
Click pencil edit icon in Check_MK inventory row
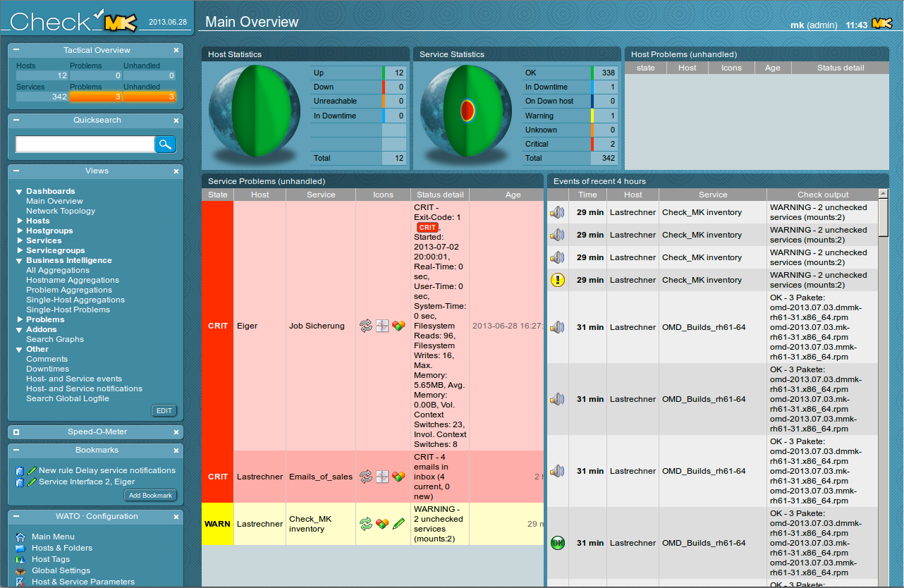click(x=399, y=524)
